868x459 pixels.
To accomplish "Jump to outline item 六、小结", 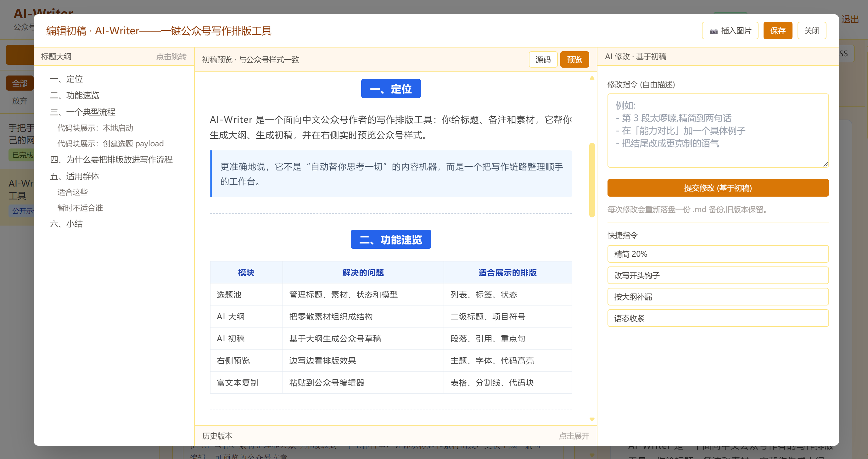I will pos(66,224).
